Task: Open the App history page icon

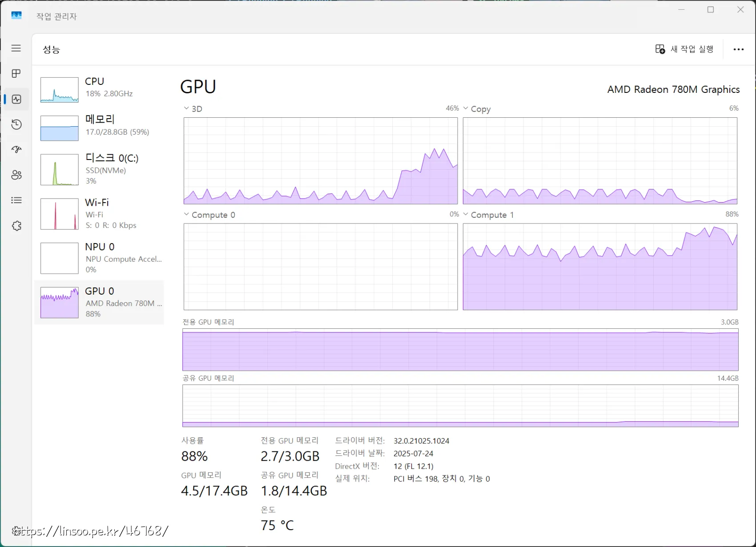Action: coord(16,124)
